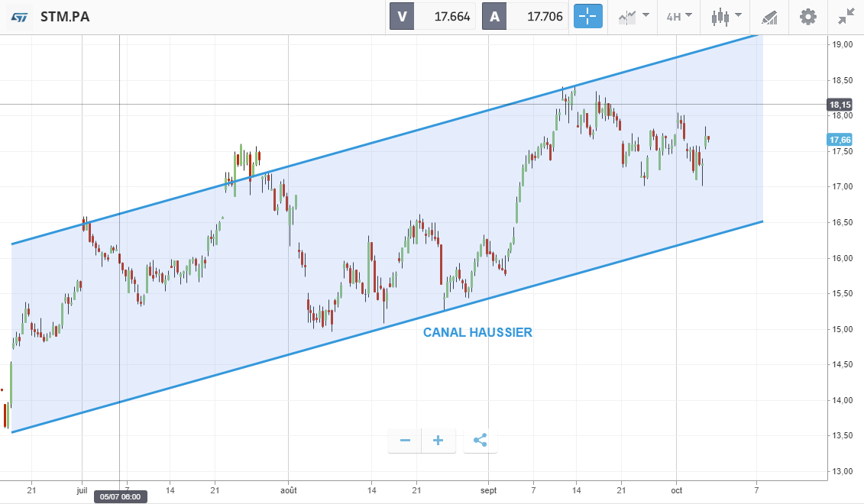Toggle the crosshair cursor tool
Screen dimensions: 864x504
coord(588,16)
